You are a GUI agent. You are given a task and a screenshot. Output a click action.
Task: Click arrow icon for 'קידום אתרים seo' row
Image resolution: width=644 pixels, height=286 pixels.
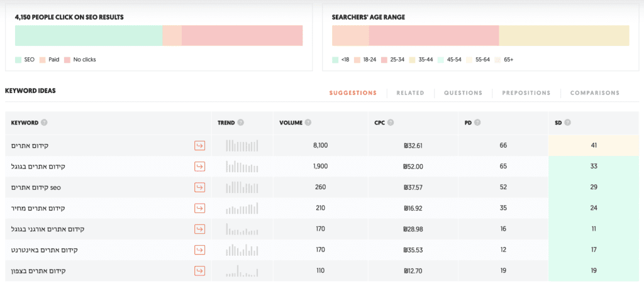pos(199,187)
